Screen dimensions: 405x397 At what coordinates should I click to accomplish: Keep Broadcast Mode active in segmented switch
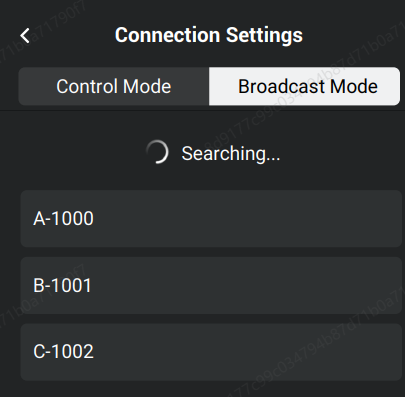click(x=304, y=86)
